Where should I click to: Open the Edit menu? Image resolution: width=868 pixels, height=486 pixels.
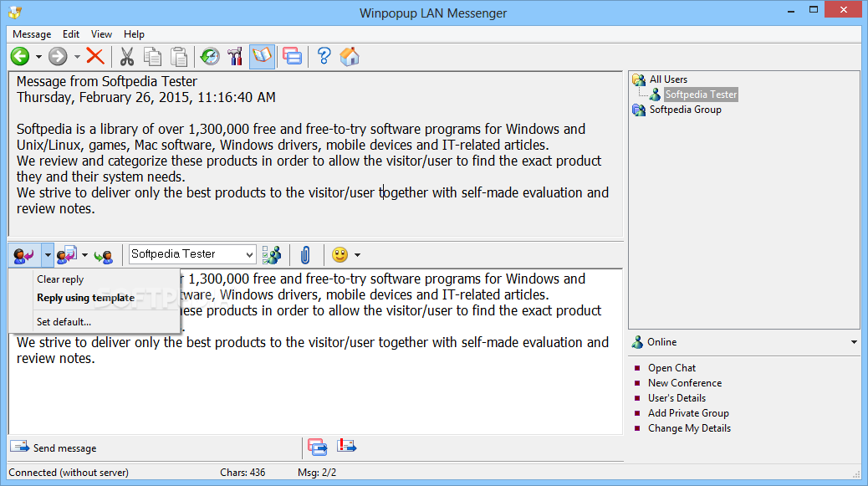71,34
